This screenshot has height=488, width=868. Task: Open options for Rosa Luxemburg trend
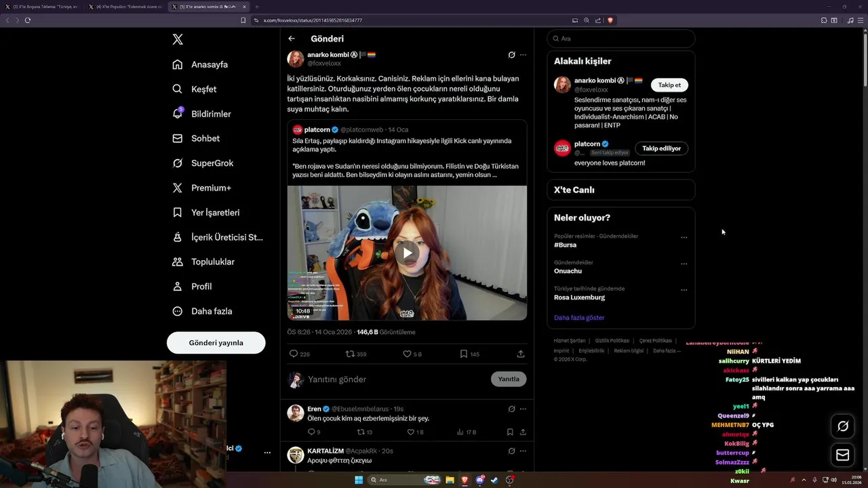(684, 289)
